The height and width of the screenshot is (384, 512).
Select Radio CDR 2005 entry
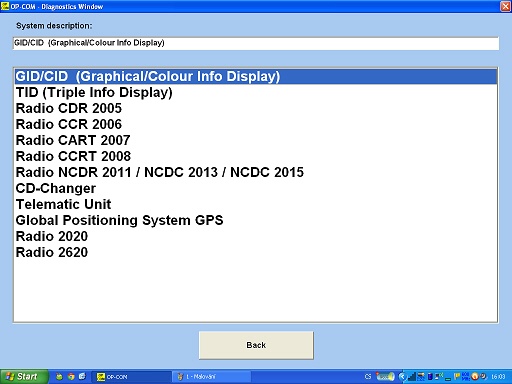(x=256, y=108)
